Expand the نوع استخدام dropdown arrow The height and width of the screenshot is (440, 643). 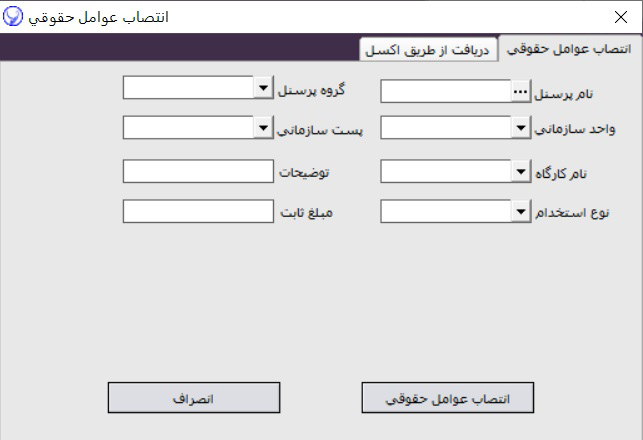point(520,211)
